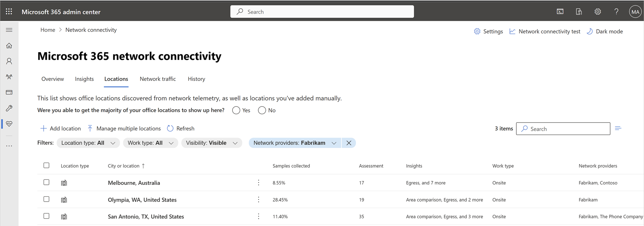Viewport: 644px width, 226px height.
Task: Switch to Dark mode
Action: click(605, 32)
